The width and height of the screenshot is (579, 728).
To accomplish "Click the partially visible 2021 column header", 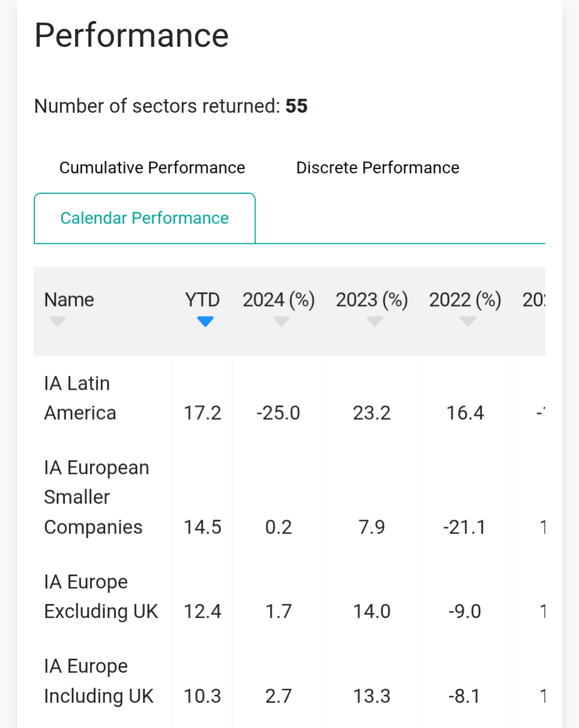I will coord(533,300).
